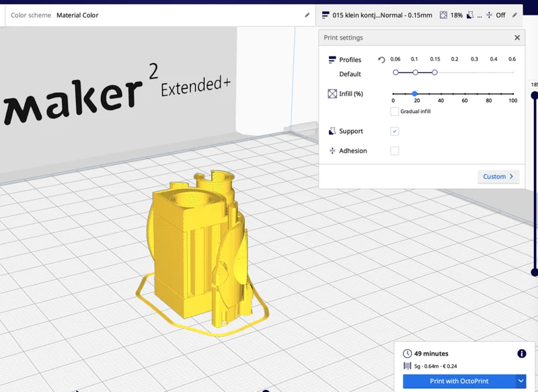538x392 pixels.
Task: Click the Adhesion icon in Print settings
Action: 332,151
